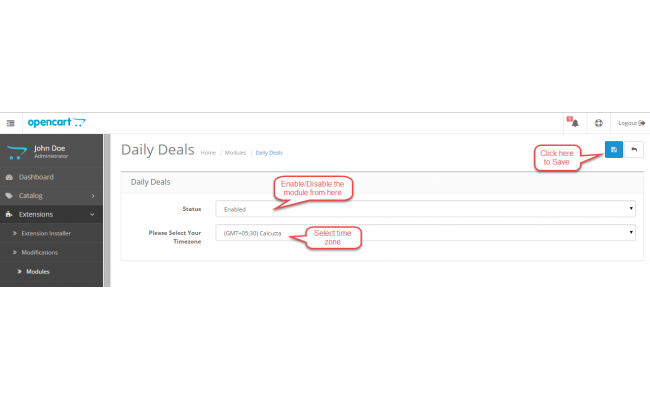Click the John Doe profile name
The width and height of the screenshot is (650, 400).
click(x=49, y=148)
